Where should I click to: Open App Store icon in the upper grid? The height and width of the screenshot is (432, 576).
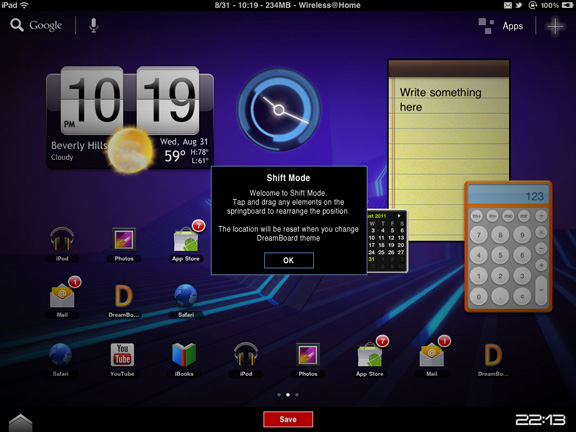[x=186, y=239]
